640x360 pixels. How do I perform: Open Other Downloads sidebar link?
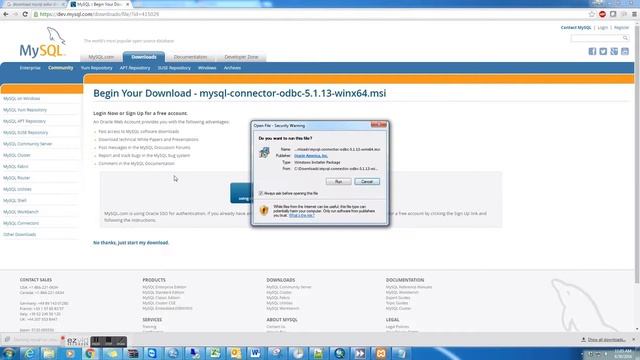(20, 235)
